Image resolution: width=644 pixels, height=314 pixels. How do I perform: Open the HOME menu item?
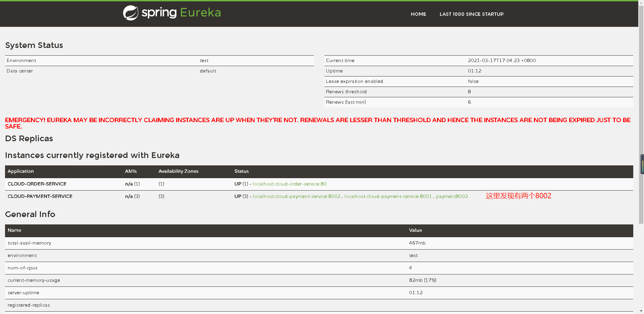(x=418, y=14)
